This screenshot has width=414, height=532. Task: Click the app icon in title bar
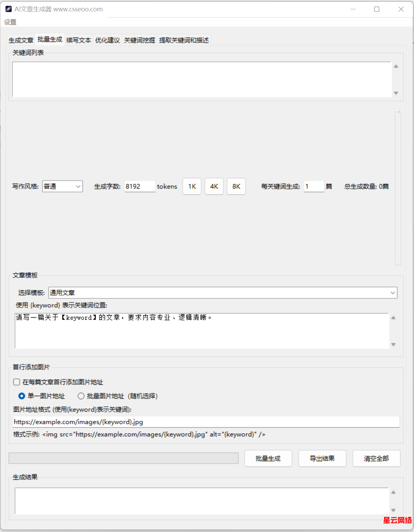[x=9, y=9]
